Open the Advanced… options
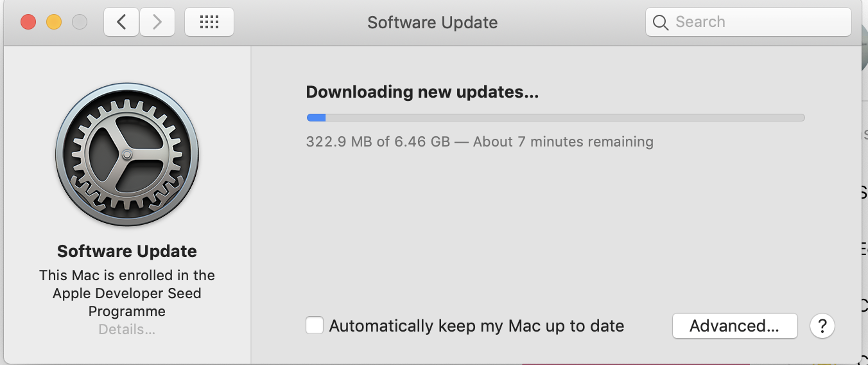Viewport: 868px width, 365px height. point(734,326)
